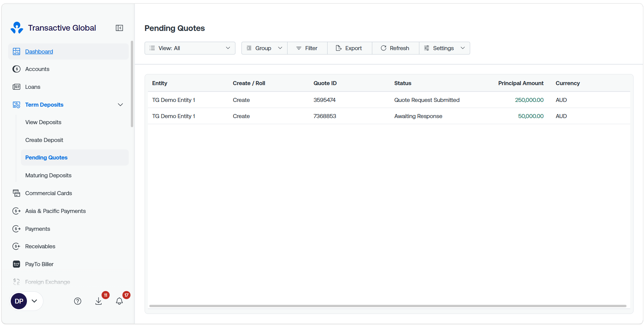Screen dimensions: 644x325
Task: Click the Accounts dollar icon
Action: point(16,69)
